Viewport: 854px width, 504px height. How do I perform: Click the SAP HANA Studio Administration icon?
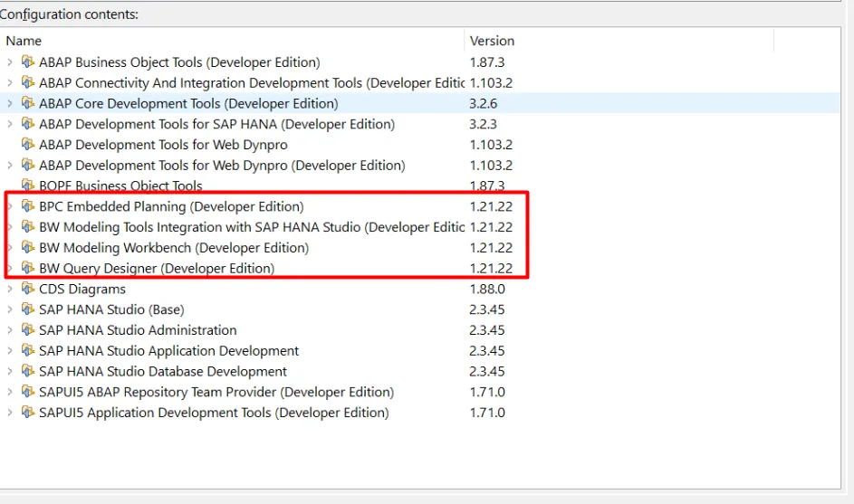[x=28, y=330]
